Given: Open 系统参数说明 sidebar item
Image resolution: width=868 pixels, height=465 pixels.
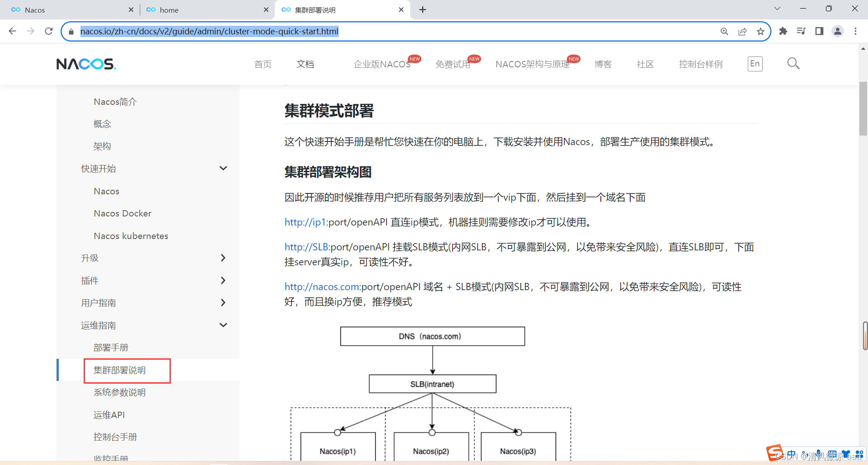Looking at the screenshot, I should click(x=119, y=392).
